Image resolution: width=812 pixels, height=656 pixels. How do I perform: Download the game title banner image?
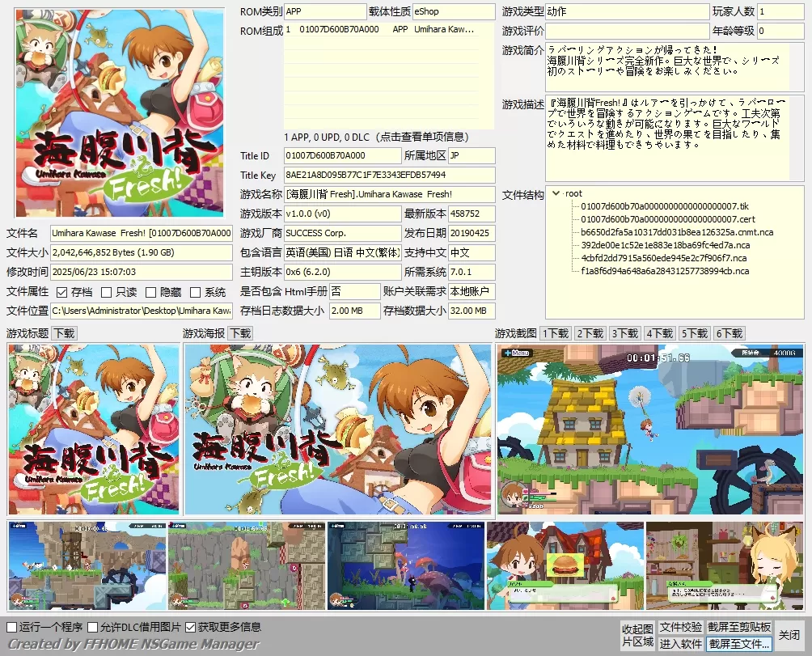(x=64, y=332)
